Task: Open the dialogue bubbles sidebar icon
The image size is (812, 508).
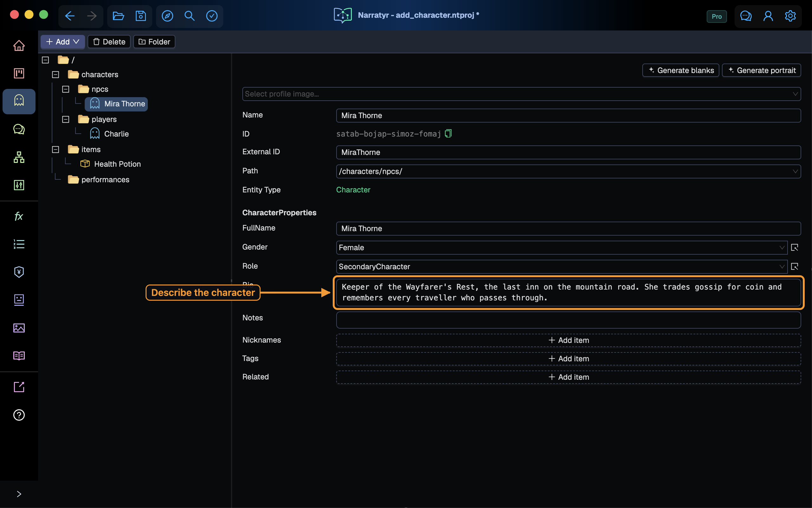Action: [19, 129]
